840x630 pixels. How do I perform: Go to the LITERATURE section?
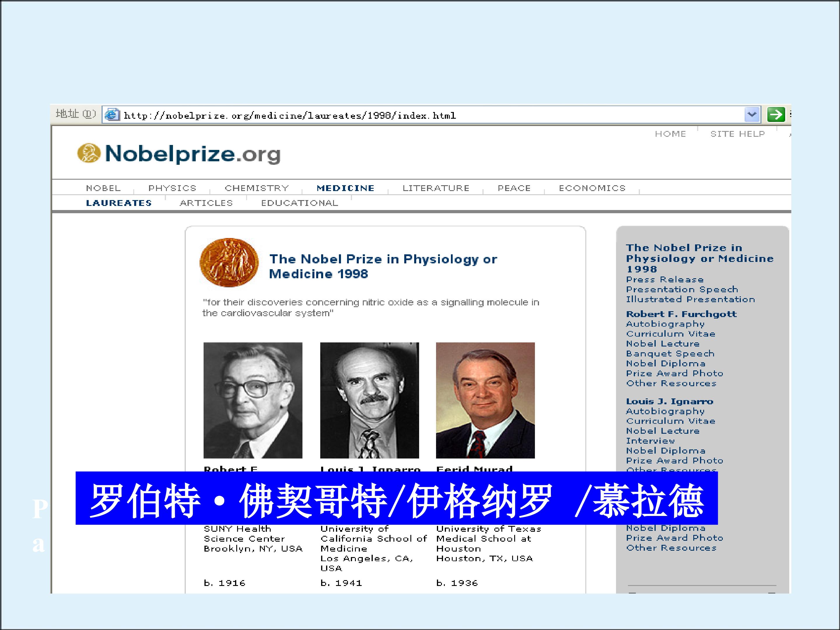point(436,188)
